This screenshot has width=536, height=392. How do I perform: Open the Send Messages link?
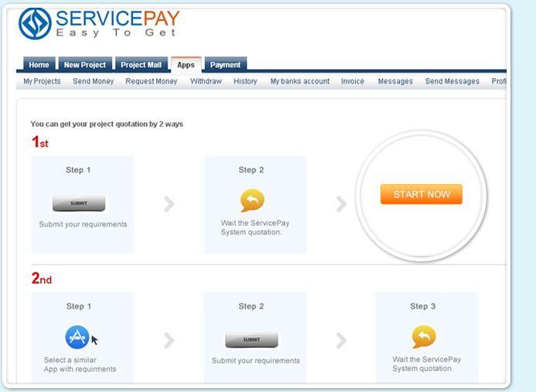[x=452, y=81]
